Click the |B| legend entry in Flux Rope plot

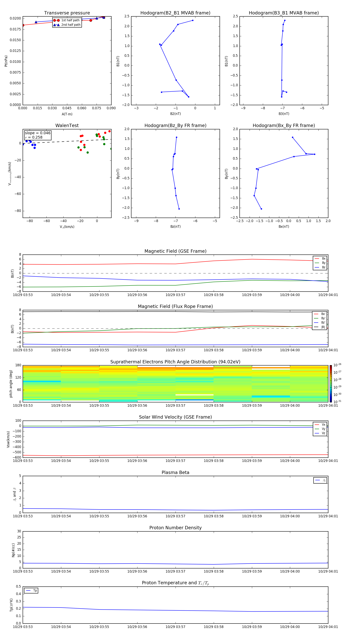pos(320,327)
